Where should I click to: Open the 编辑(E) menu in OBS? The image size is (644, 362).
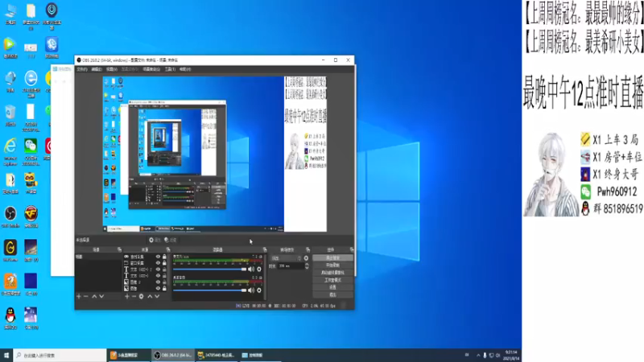coord(97,69)
